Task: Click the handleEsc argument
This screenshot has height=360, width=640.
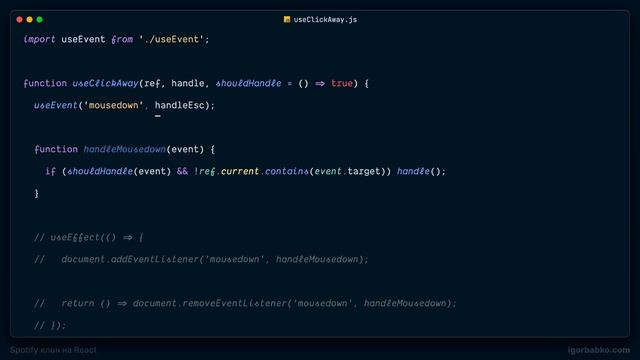Action: click(179, 105)
